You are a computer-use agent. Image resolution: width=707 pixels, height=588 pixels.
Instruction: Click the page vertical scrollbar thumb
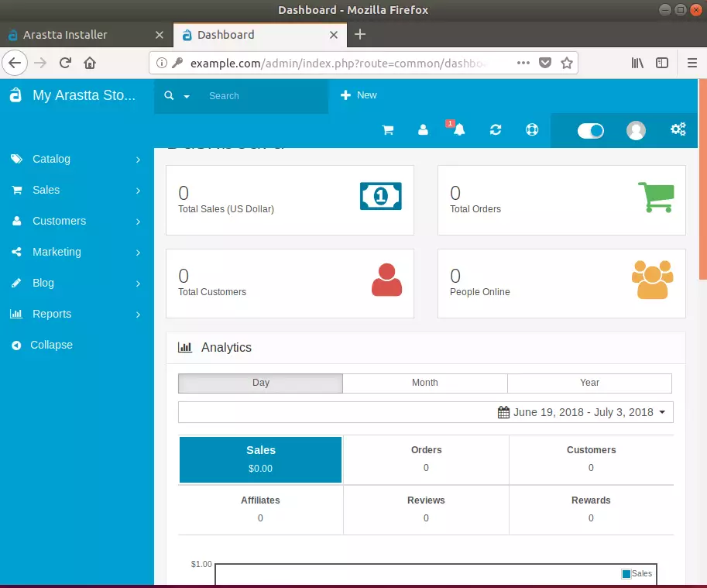coord(703,180)
